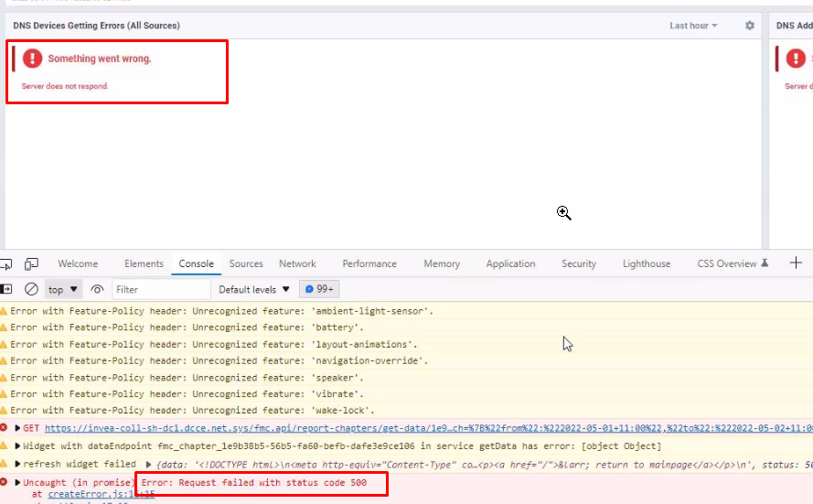Open DNS Devices widget settings gear

[750, 26]
